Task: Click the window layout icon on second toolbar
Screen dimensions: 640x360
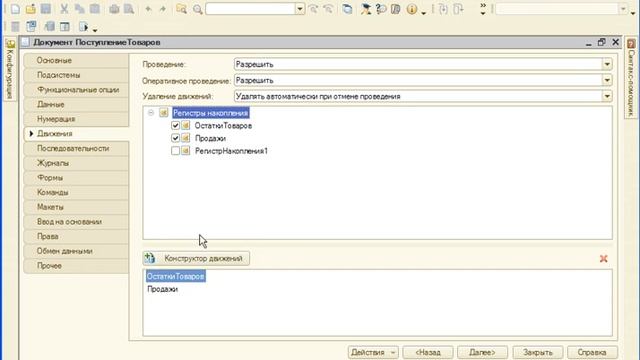Action: 64,27
